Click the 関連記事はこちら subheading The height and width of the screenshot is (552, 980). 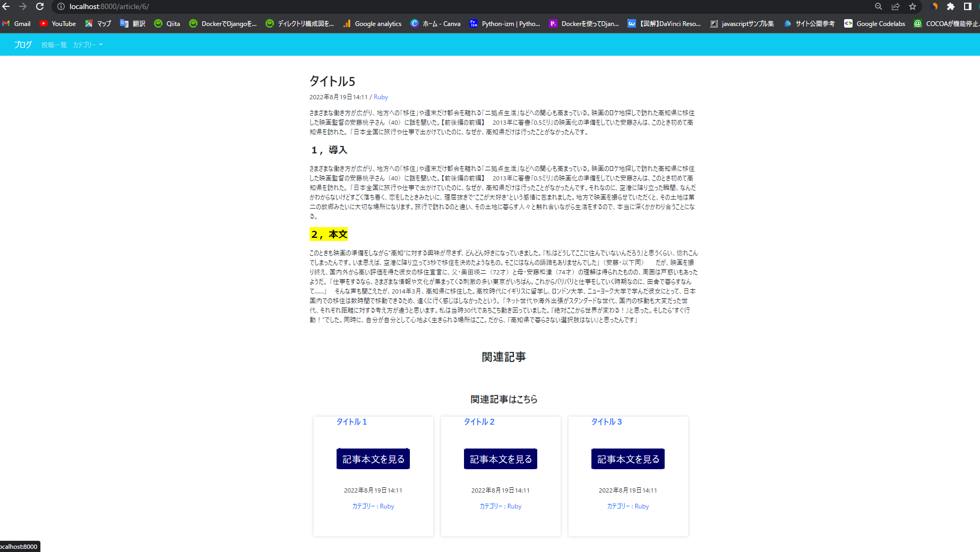point(504,399)
